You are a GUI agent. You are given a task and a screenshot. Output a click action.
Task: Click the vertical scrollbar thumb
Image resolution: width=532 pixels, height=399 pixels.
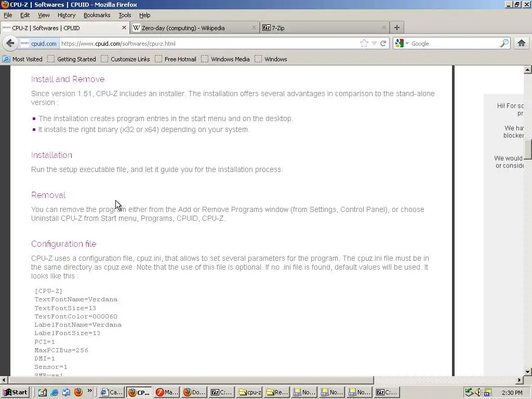coord(528,149)
